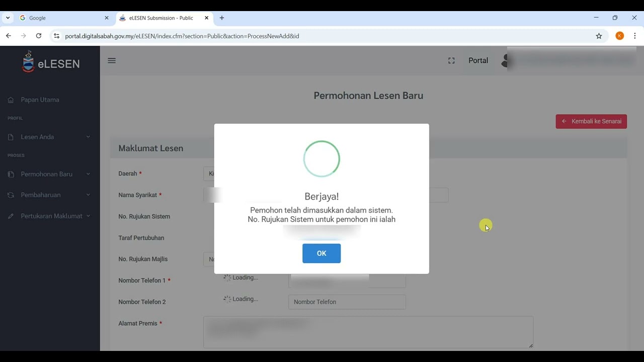Viewport: 644px width, 362px height.
Task: Click the Papan Utama home icon
Action: pos(11,100)
